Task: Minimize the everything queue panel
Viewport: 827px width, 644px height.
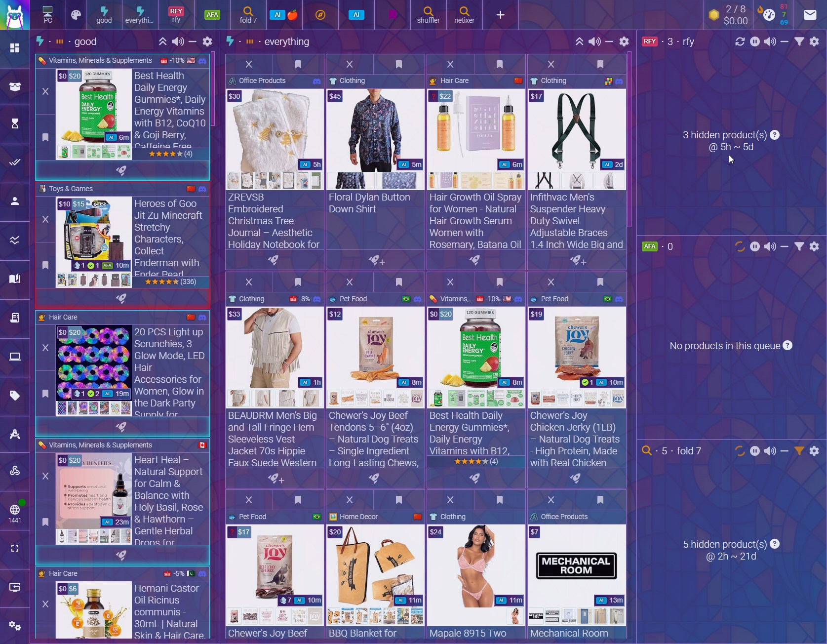Action: (610, 41)
